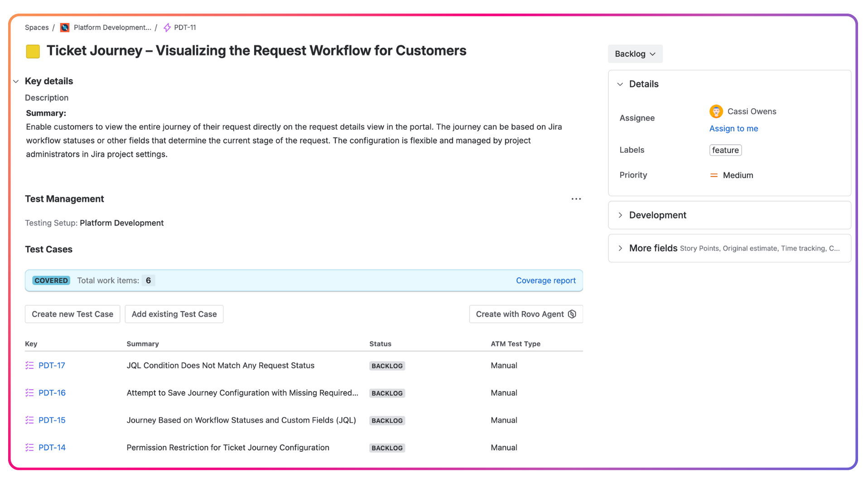The width and height of the screenshot is (868, 482).
Task: Open the Coverage report link
Action: (546, 280)
